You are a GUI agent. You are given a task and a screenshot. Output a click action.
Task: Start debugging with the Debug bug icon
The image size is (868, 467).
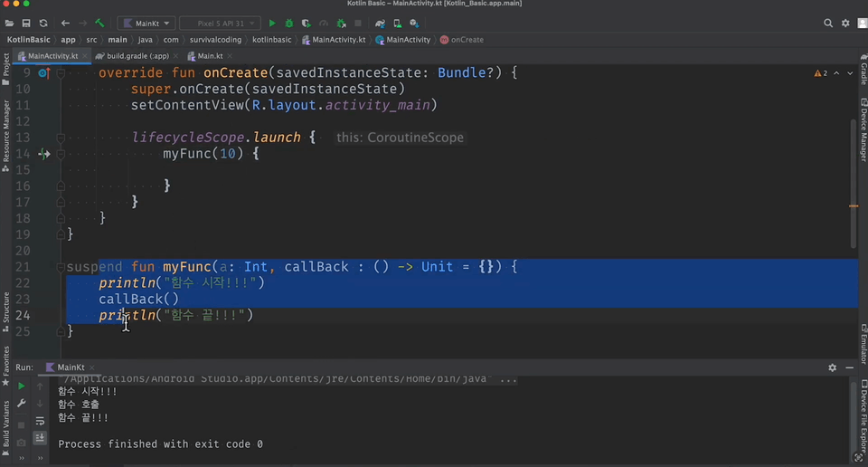(289, 24)
